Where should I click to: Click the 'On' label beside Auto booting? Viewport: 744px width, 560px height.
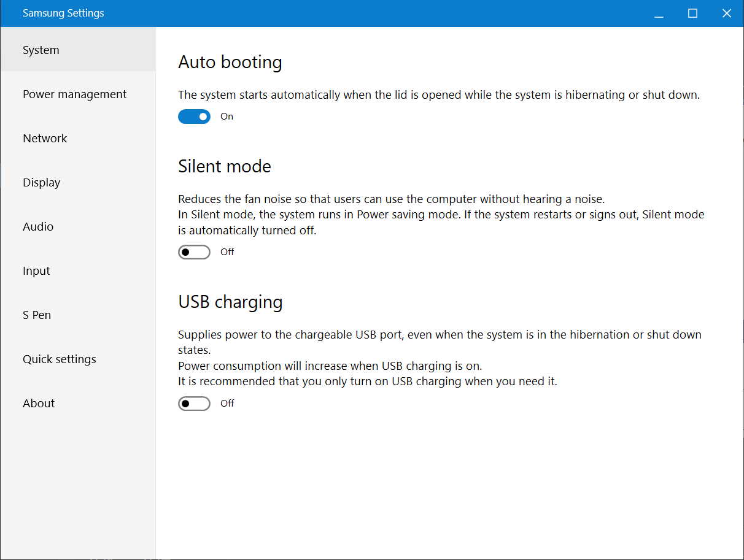(x=227, y=117)
